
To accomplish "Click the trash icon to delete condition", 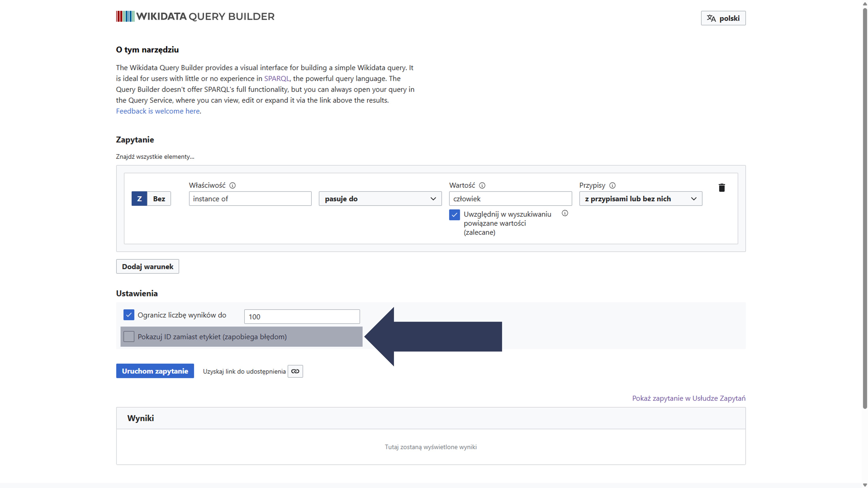I will pos(721,188).
